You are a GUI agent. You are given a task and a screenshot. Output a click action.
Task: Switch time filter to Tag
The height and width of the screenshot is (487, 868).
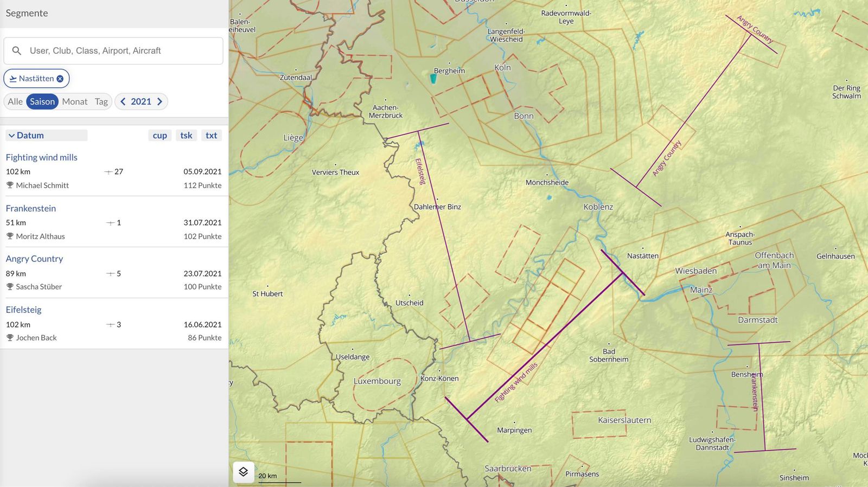pyautogui.click(x=101, y=101)
